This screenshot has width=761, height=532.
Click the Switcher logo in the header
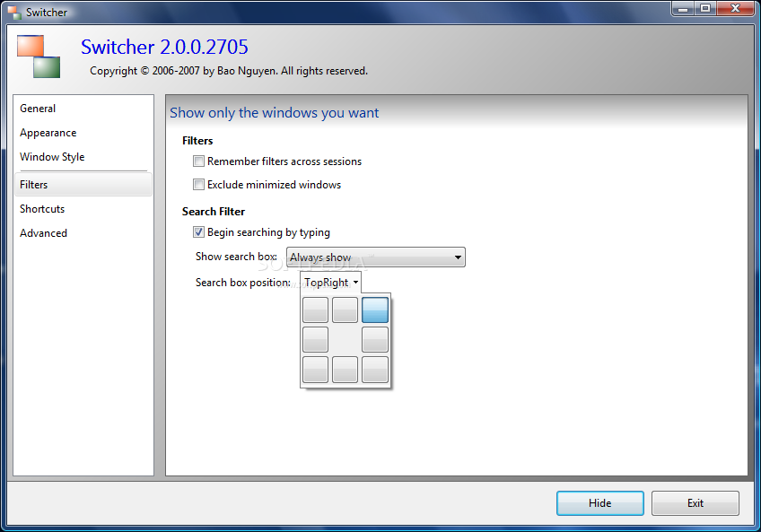click(39, 57)
